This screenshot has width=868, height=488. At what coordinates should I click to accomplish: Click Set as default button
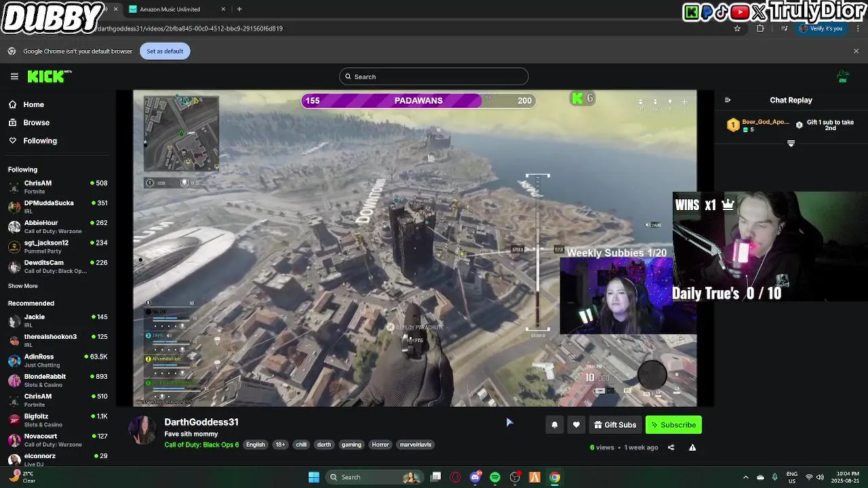click(165, 51)
